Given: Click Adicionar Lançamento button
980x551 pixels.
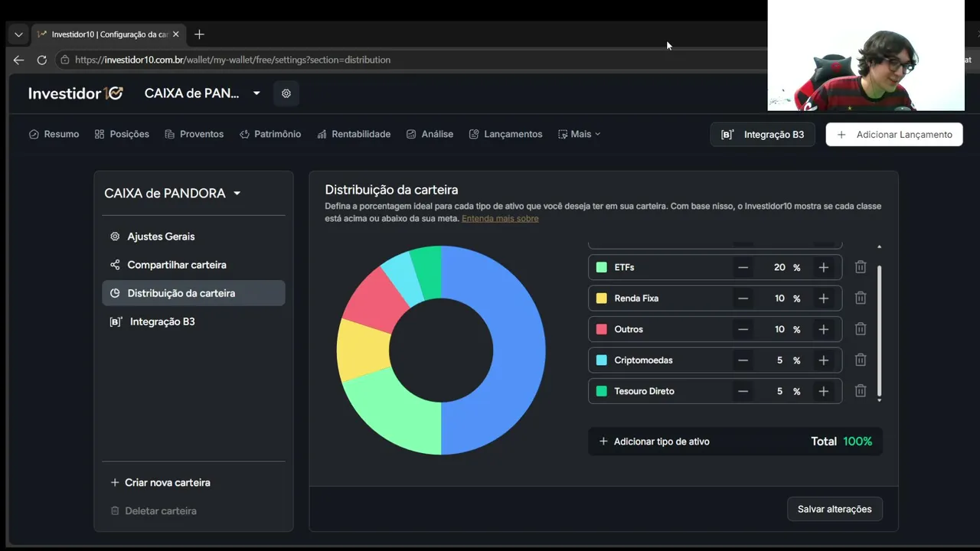Looking at the screenshot, I should click(x=894, y=135).
